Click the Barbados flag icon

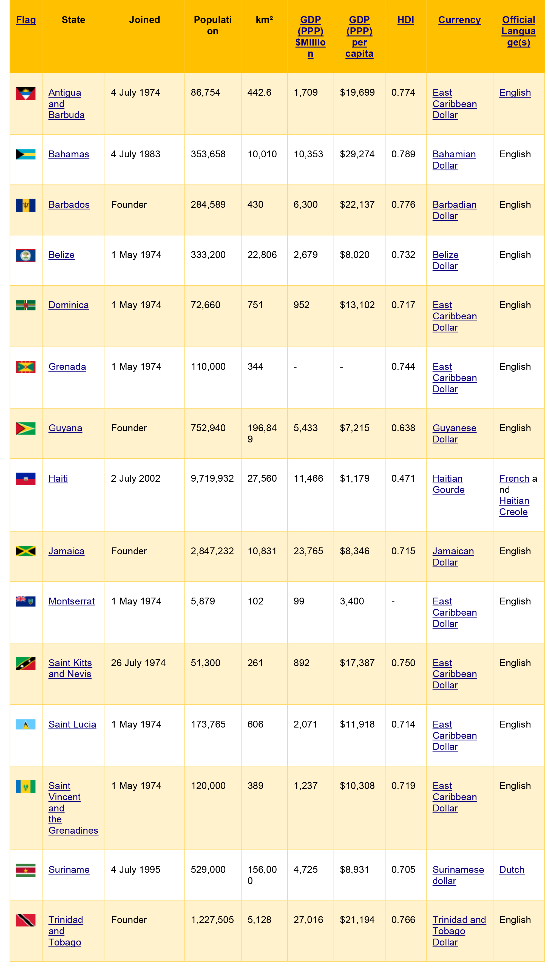click(x=25, y=205)
